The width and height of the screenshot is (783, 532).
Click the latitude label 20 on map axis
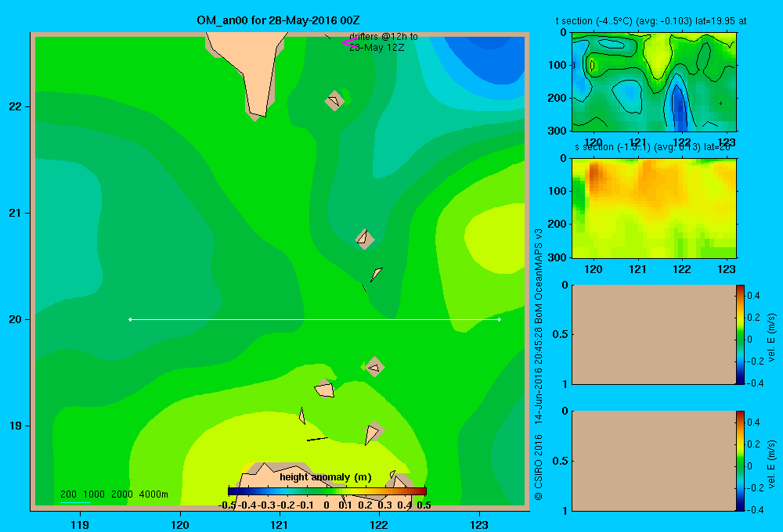16,319
